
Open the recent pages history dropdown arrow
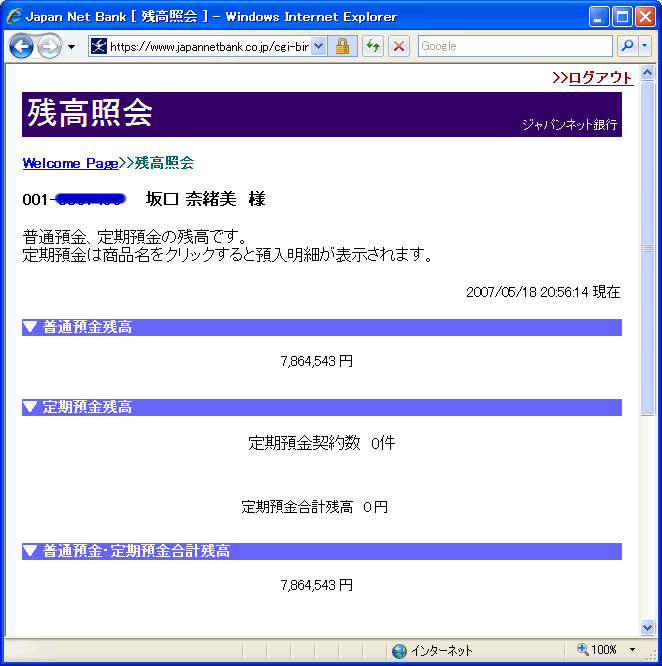click(x=72, y=47)
